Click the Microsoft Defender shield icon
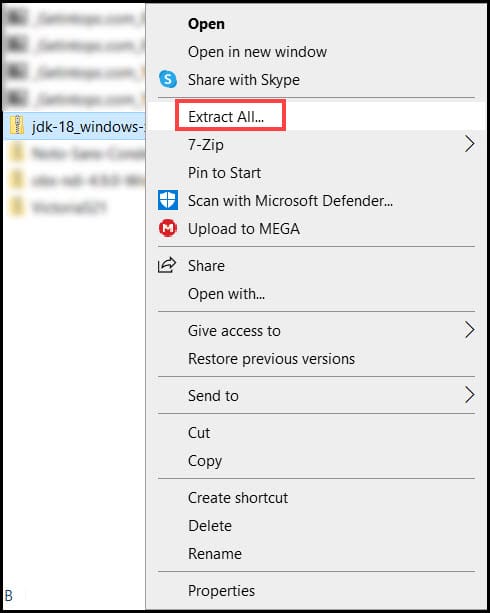Viewport: 490px width, 613px height. pyautogui.click(x=168, y=200)
